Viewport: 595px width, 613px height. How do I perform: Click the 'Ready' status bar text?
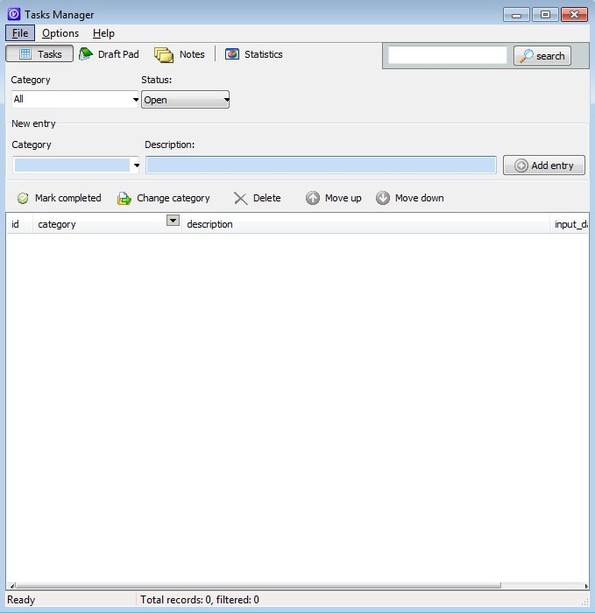pos(21,600)
